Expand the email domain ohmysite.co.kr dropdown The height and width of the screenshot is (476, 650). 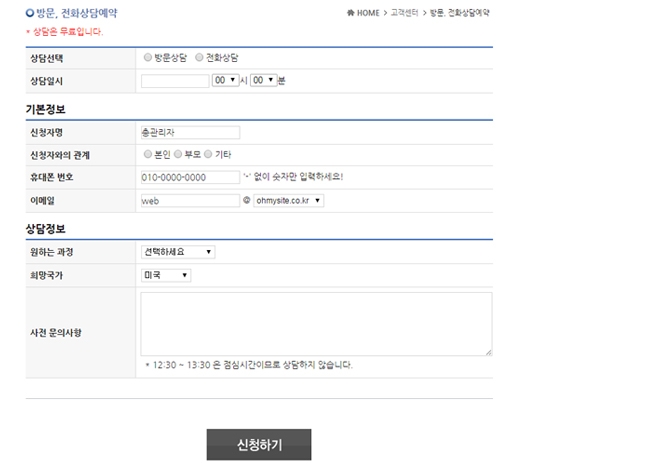pyautogui.click(x=289, y=200)
